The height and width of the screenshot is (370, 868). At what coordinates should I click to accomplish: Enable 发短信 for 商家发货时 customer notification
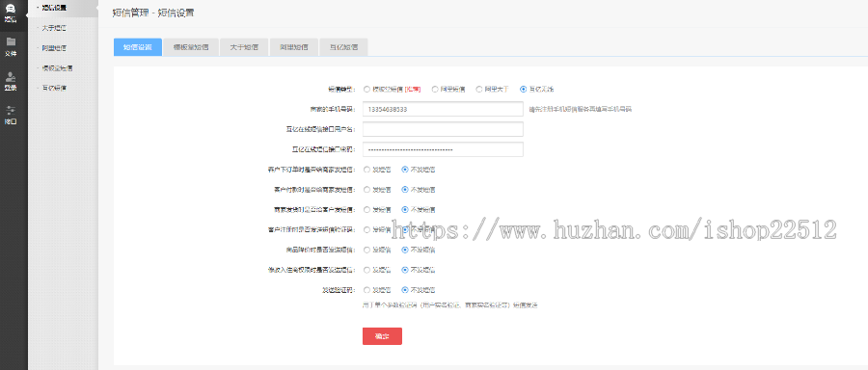tap(366, 210)
